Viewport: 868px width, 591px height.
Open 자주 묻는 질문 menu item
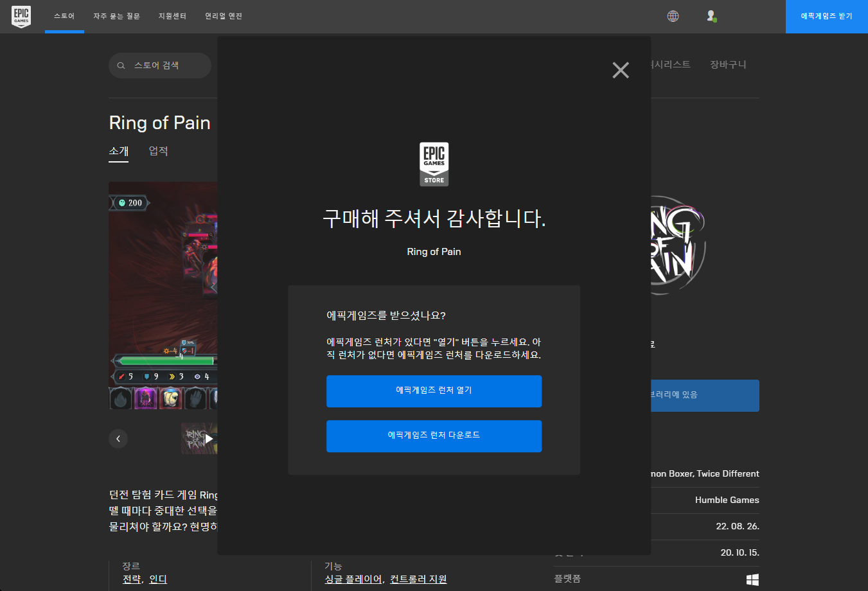coord(116,16)
